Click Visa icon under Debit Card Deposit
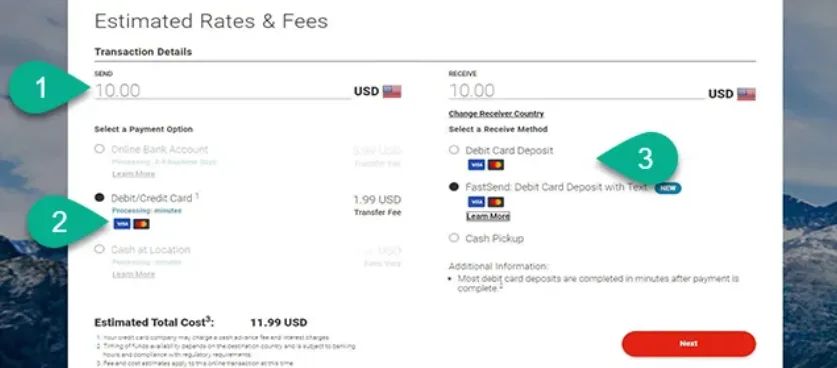837x368 pixels. tap(476, 165)
